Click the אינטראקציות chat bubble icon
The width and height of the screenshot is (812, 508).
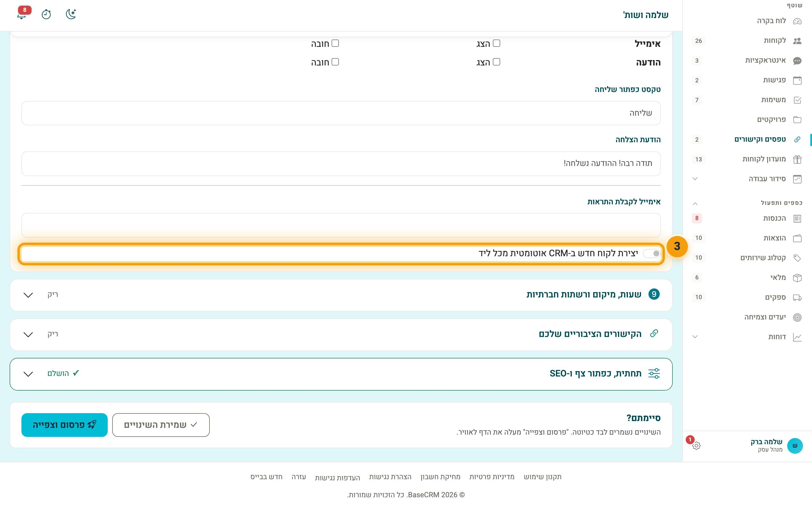(797, 61)
